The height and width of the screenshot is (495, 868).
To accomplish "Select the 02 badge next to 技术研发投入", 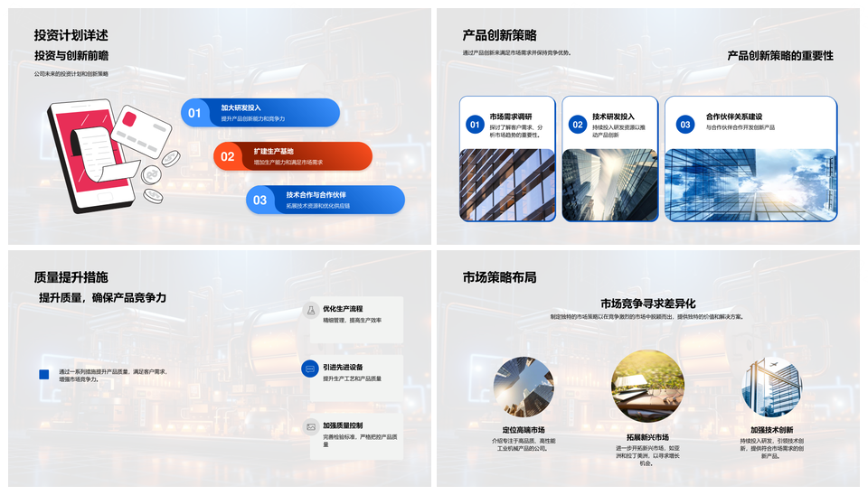I will click(578, 125).
